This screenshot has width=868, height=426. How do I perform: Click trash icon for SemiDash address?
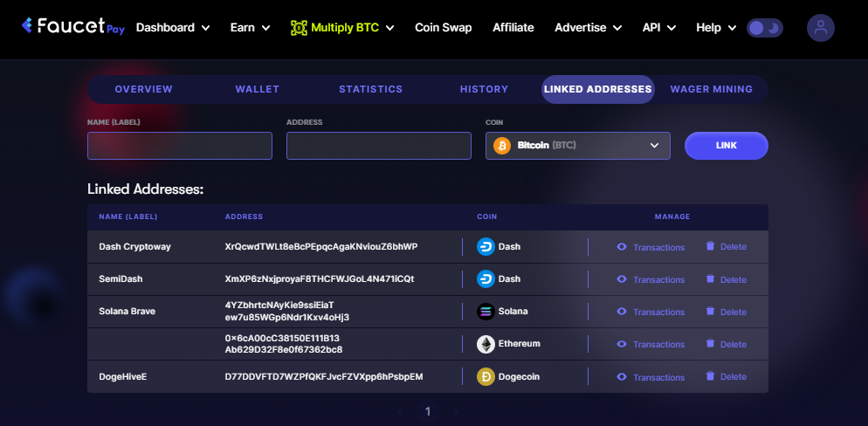click(710, 278)
